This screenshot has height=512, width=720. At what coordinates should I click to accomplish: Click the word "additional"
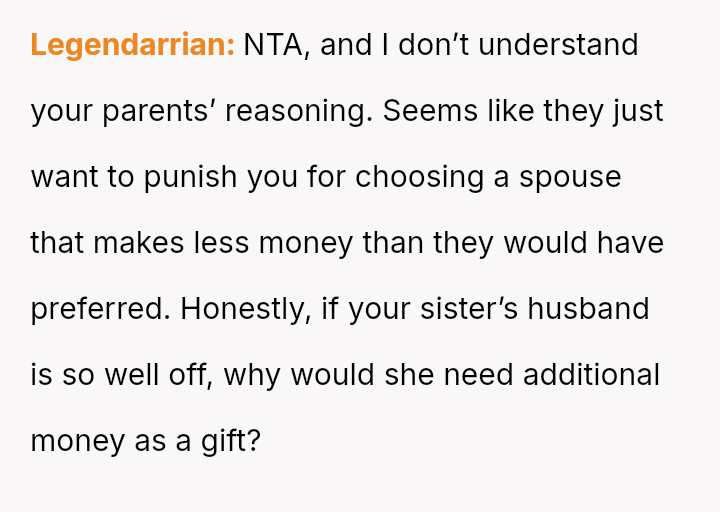[591, 375]
